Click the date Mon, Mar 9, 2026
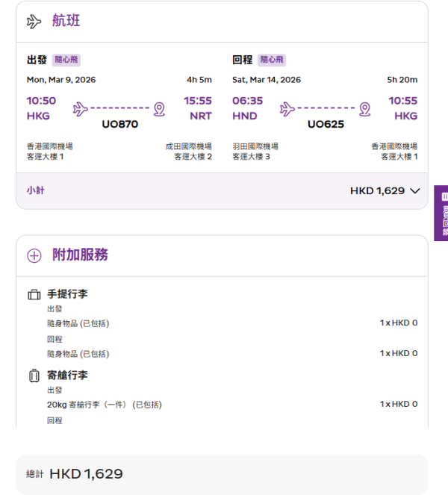Viewport: 448px width, 495px height. click(61, 80)
